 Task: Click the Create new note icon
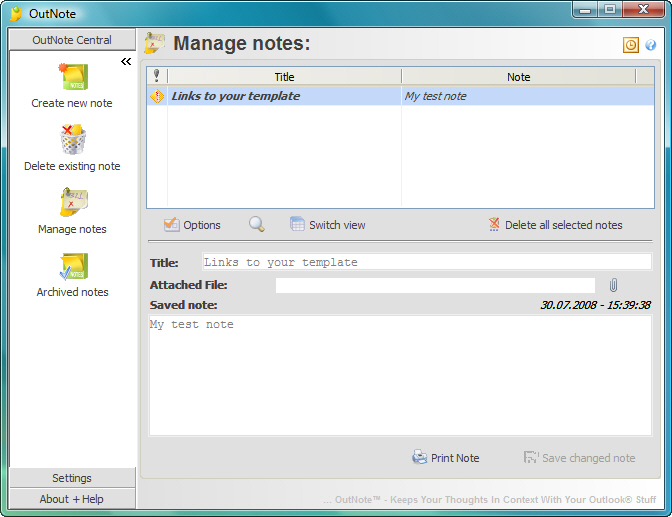pyautogui.click(x=73, y=77)
